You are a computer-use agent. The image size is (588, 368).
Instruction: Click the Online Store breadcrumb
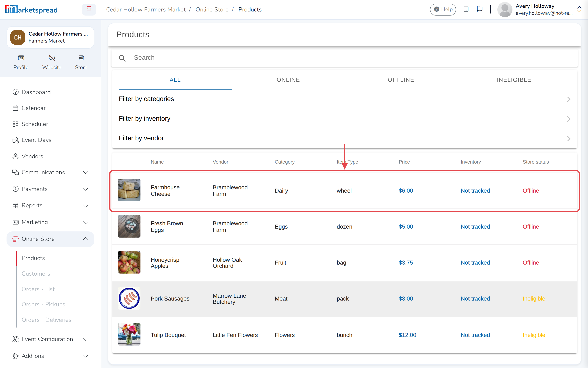(212, 9)
